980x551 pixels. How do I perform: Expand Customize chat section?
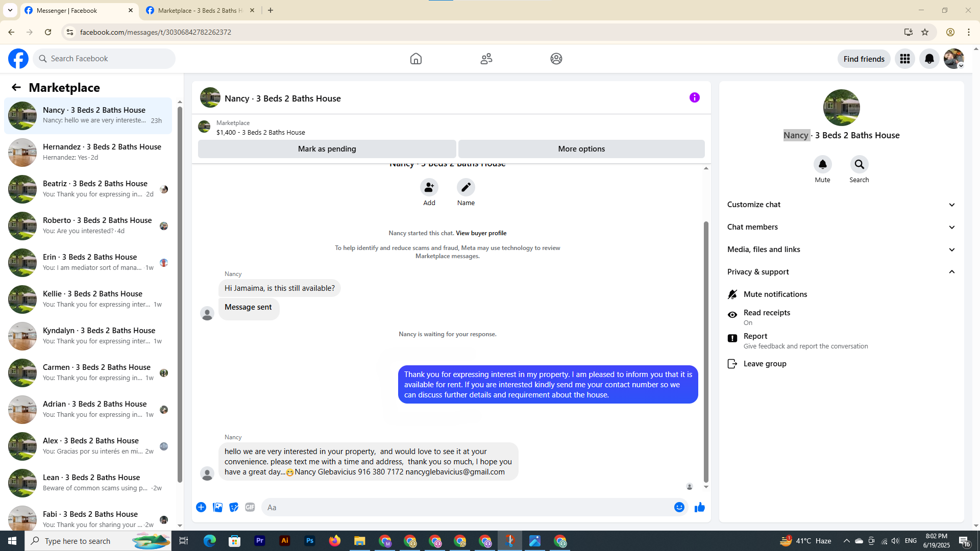[x=841, y=205]
